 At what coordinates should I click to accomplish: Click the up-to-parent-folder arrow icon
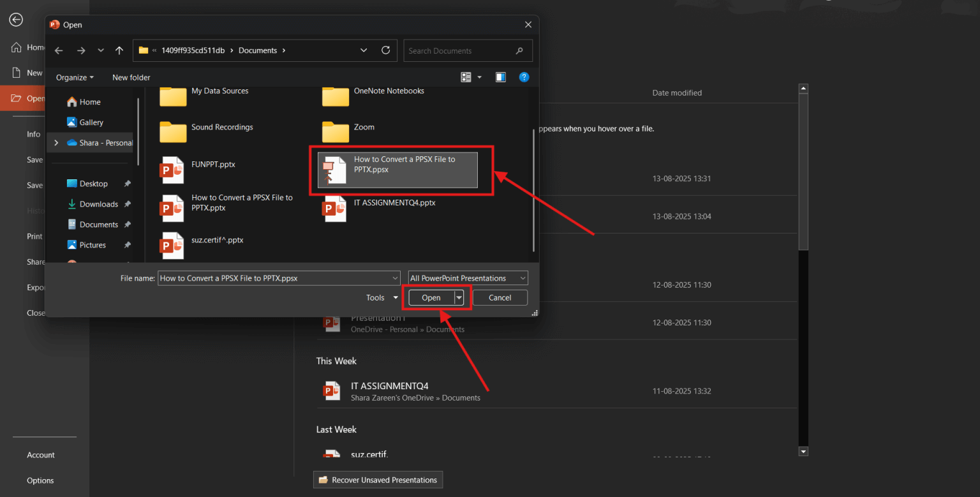click(x=119, y=50)
